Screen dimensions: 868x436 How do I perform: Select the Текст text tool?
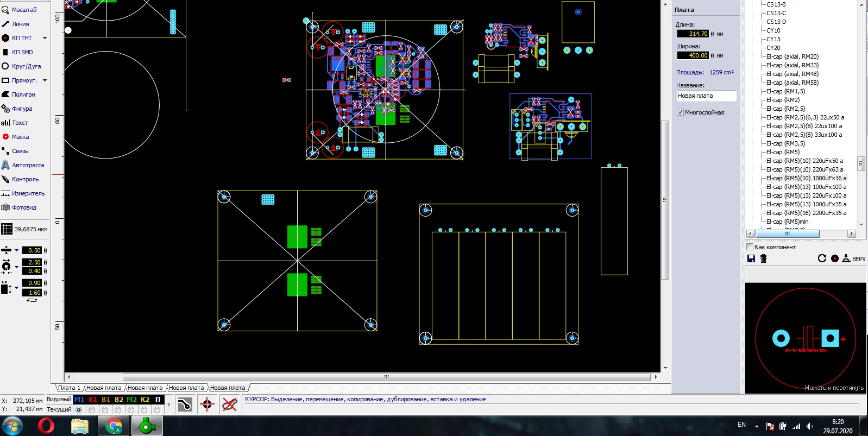tap(15, 123)
